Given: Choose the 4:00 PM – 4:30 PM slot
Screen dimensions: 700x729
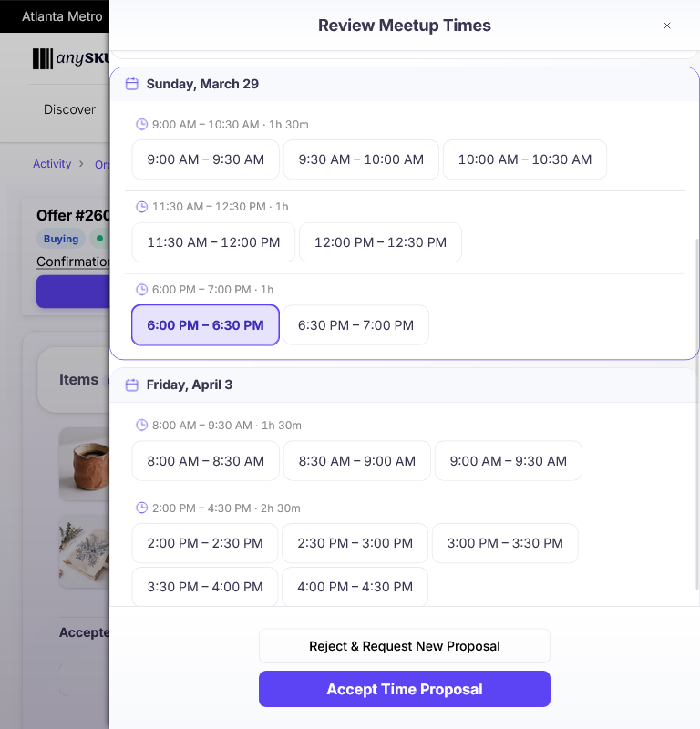Looking at the screenshot, I should click(355, 587).
